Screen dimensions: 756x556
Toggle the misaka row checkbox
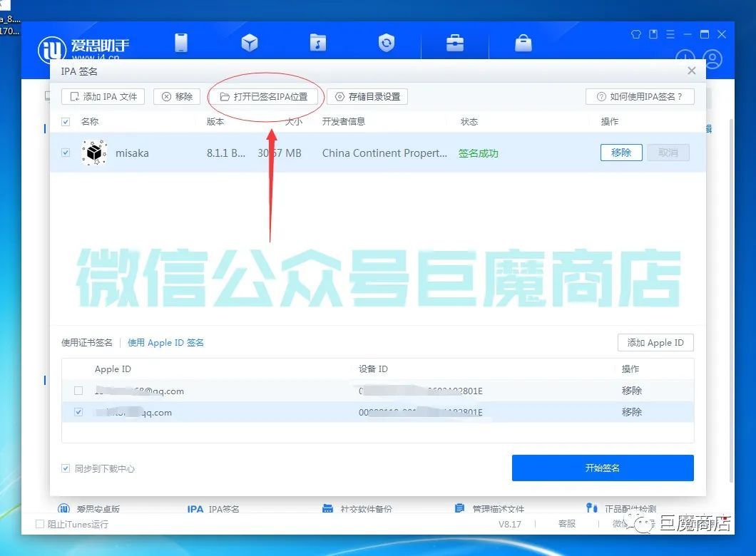(66, 153)
